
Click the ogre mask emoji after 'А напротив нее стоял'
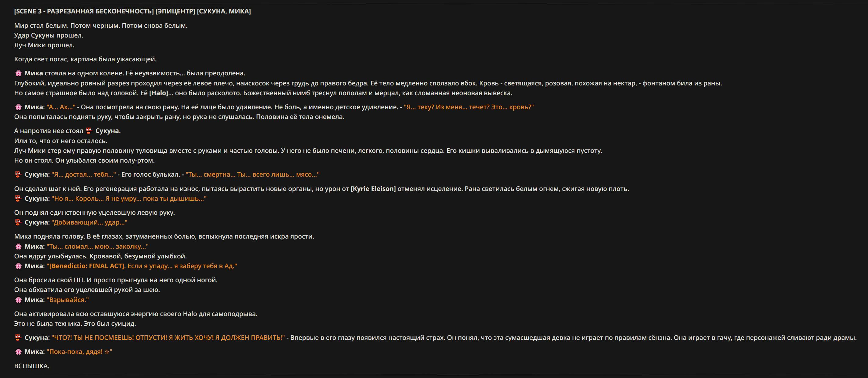[x=89, y=131]
